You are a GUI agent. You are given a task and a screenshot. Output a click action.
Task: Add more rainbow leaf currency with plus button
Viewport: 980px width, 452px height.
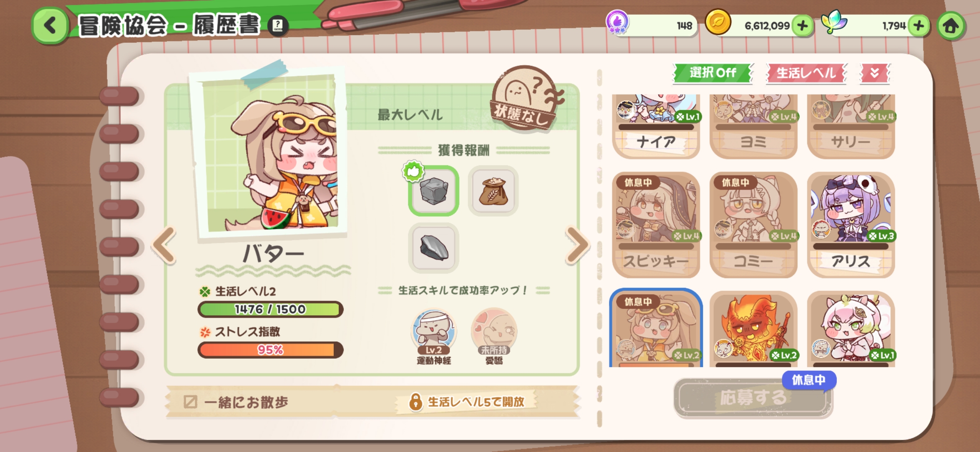click(919, 26)
